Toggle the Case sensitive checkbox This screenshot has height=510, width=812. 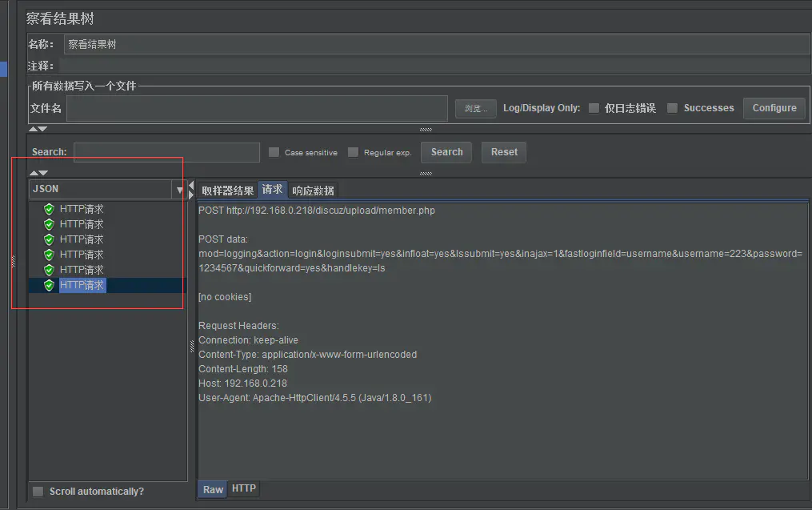click(274, 152)
